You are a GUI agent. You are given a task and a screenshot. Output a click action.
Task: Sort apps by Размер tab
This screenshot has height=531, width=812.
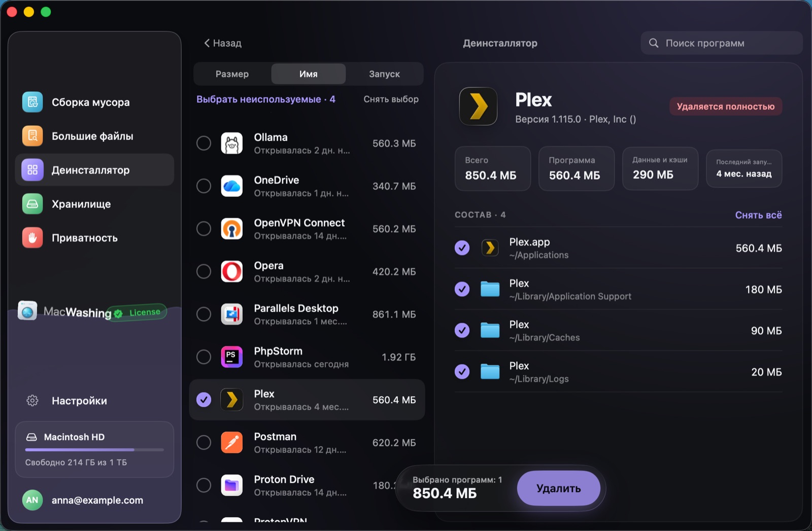[232, 74]
